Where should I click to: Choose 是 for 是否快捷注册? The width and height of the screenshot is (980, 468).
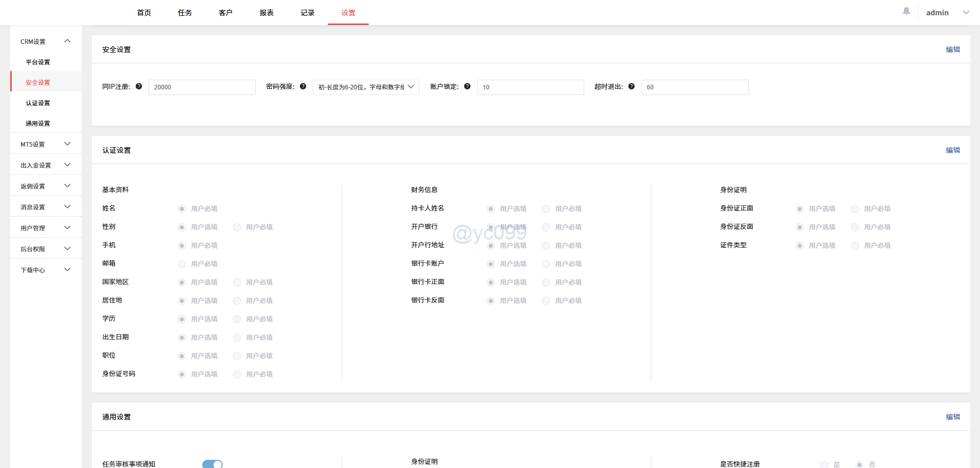(824, 464)
